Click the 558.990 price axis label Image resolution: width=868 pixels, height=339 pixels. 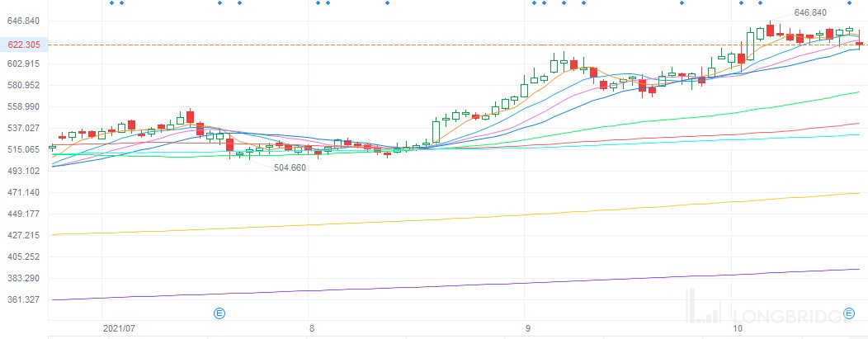tap(25, 106)
